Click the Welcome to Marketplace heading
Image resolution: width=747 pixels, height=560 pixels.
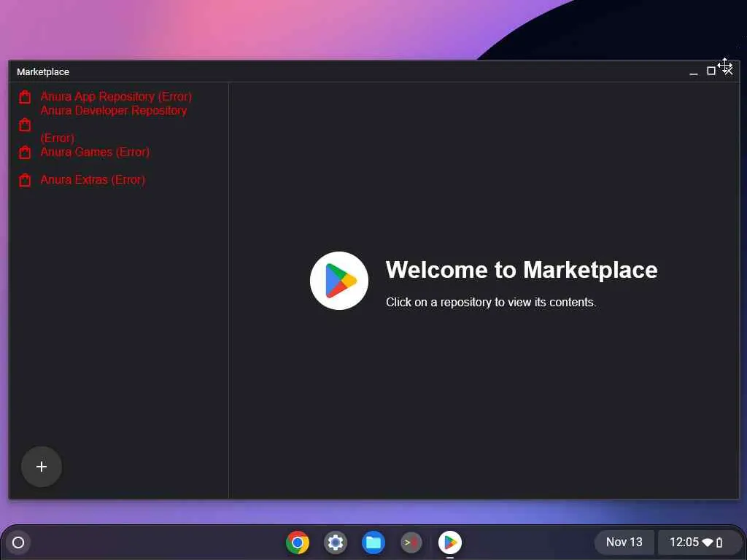tap(522, 270)
